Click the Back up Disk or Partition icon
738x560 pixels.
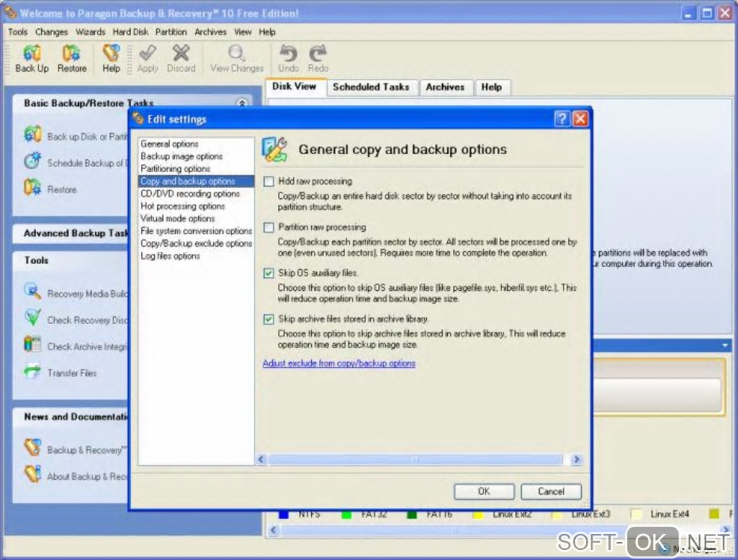33,135
